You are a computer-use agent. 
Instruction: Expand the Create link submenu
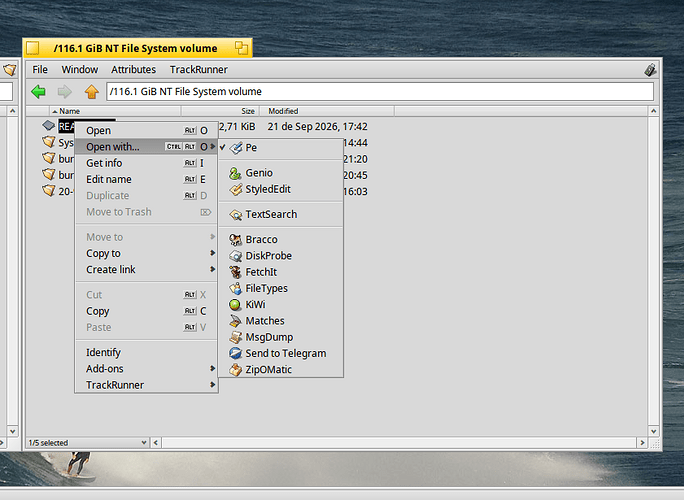pos(146,270)
